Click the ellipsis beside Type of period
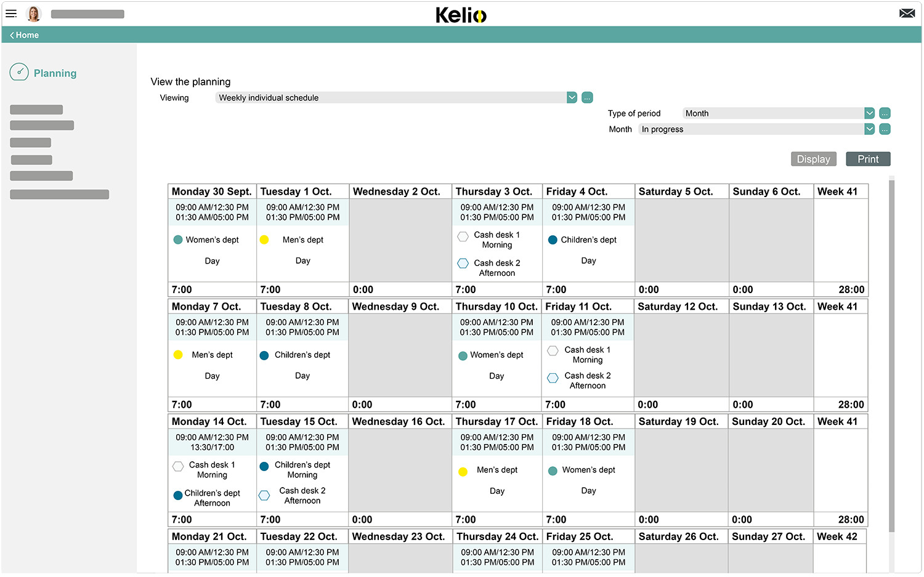924x577 pixels. (x=885, y=113)
